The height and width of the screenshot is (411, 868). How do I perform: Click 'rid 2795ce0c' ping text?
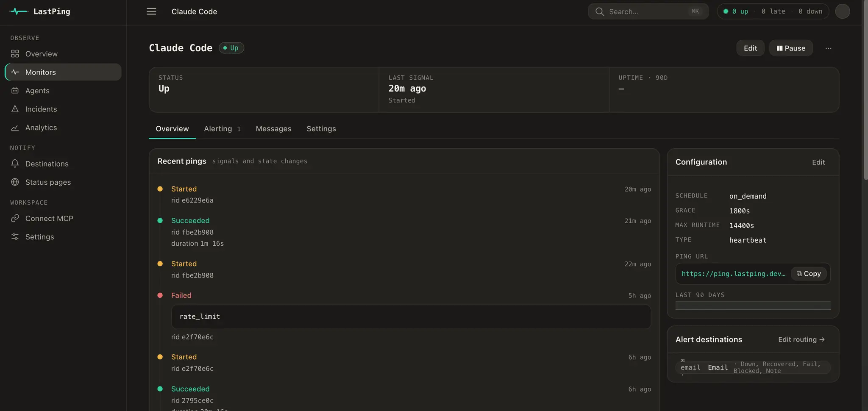coord(192,401)
